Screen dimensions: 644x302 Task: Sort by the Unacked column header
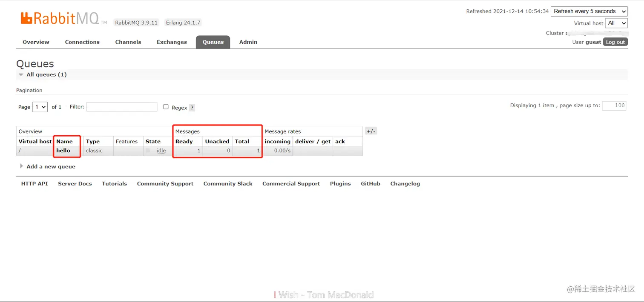click(217, 141)
